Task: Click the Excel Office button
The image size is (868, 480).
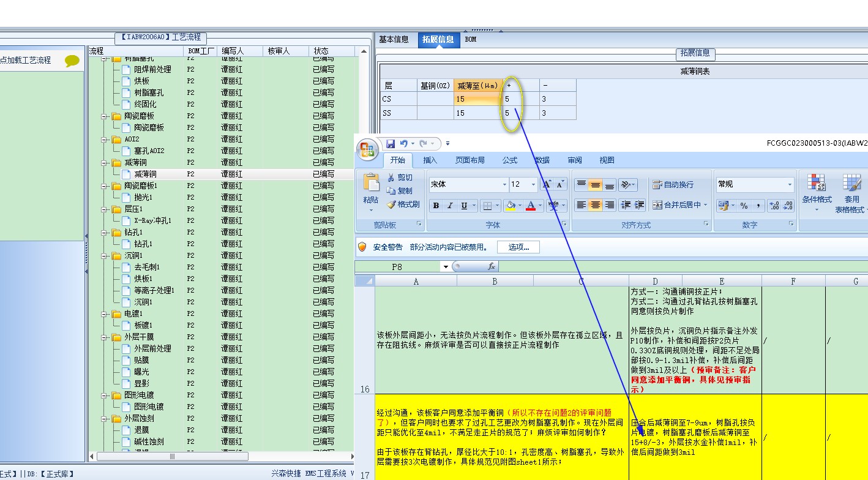Action: (368, 150)
